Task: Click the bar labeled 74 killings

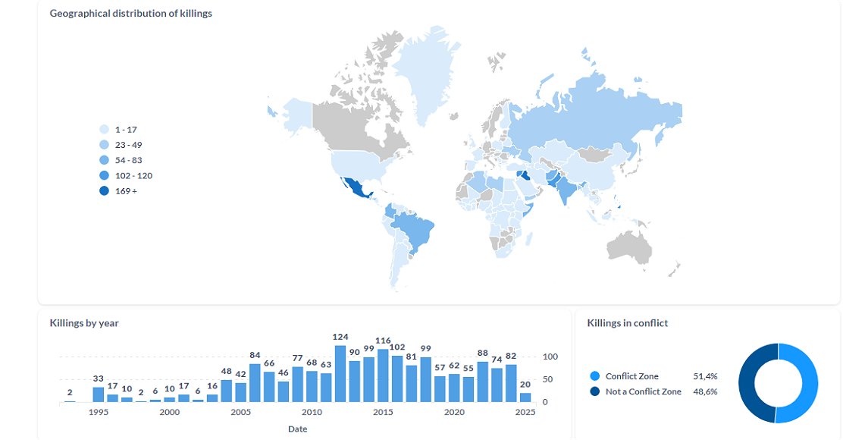Action: pyautogui.click(x=497, y=385)
